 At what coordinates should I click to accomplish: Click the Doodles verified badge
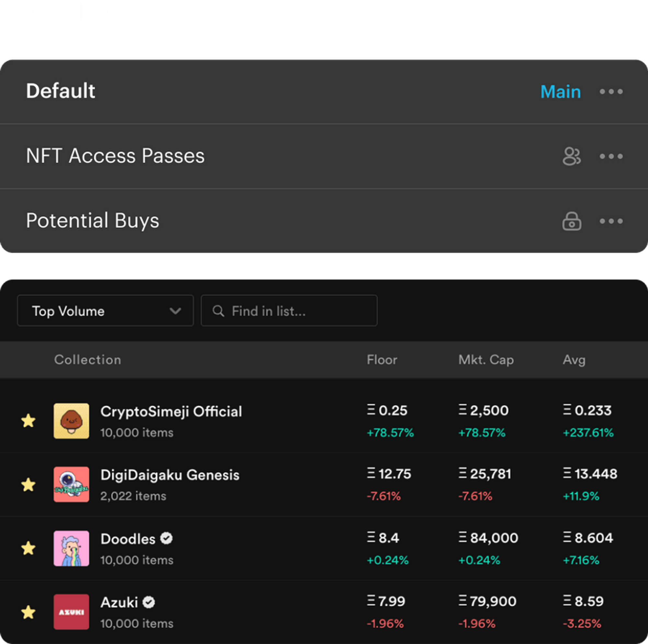pyautogui.click(x=166, y=538)
